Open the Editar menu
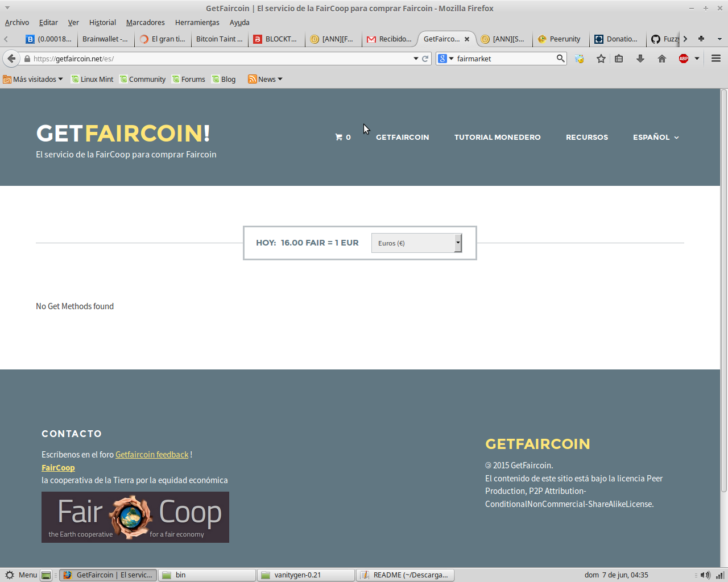The height and width of the screenshot is (582, 728). tap(48, 22)
